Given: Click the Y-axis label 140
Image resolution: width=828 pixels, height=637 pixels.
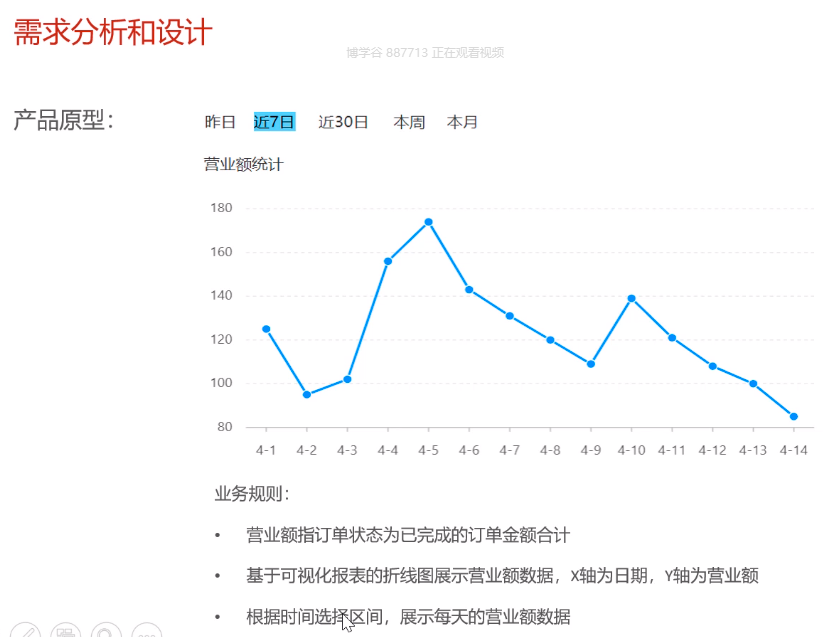Looking at the screenshot, I should tap(221, 296).
